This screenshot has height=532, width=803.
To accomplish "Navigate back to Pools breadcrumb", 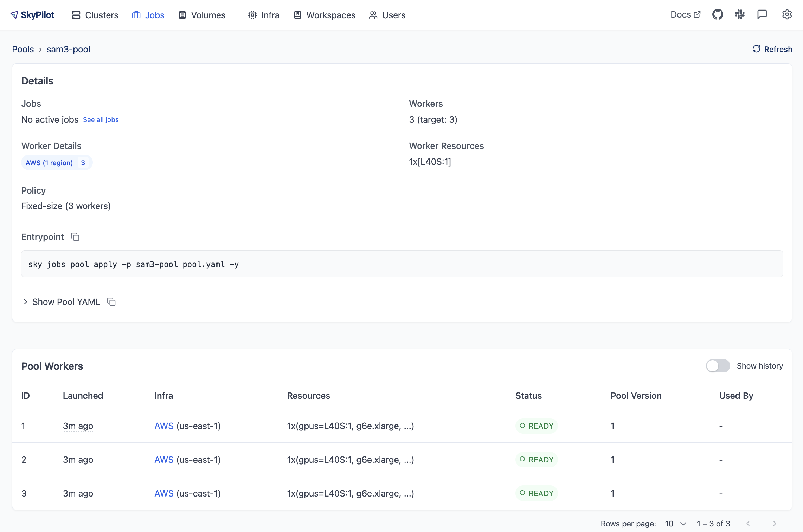I will (x=23, y=49).
